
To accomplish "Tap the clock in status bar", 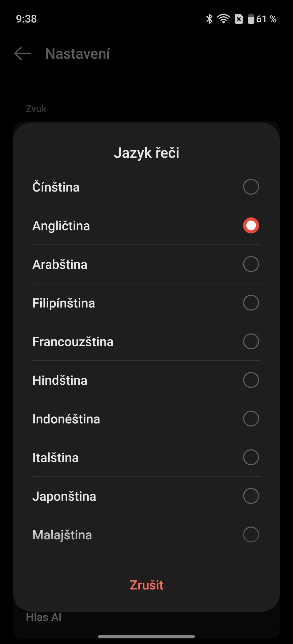I will [26, 19].
